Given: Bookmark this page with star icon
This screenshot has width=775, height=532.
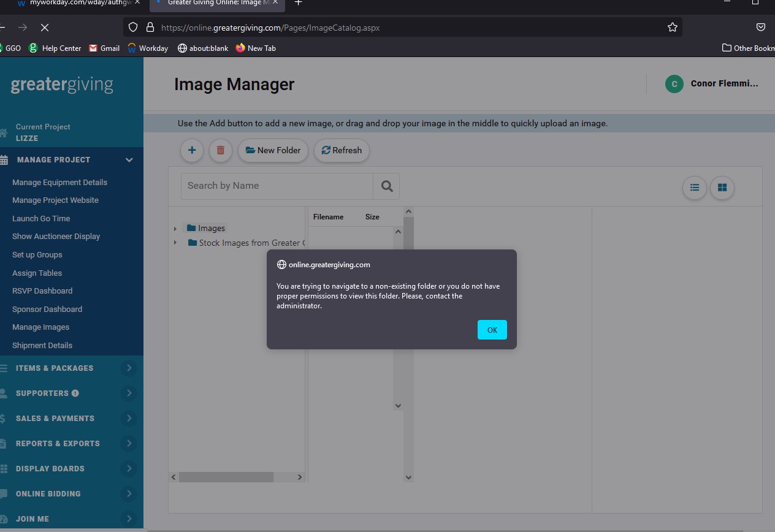Looking at the screenshot, I should (x=673, y=28).
